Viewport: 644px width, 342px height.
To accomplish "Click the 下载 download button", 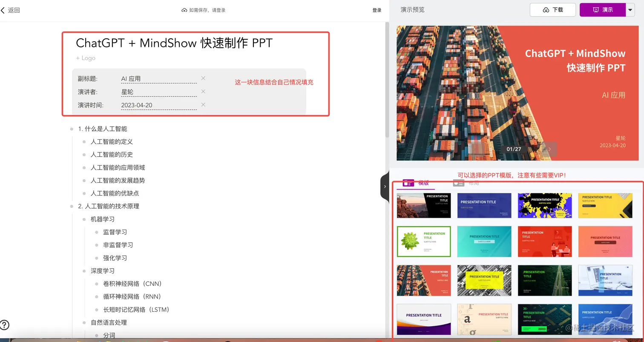I will click(x=553, y=10).
